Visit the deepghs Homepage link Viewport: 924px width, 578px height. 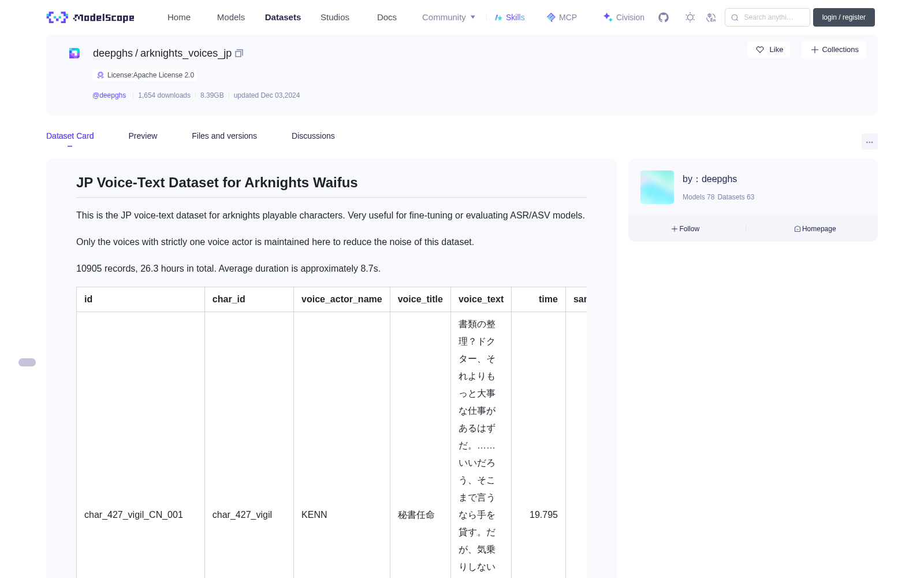coord(815,229)
